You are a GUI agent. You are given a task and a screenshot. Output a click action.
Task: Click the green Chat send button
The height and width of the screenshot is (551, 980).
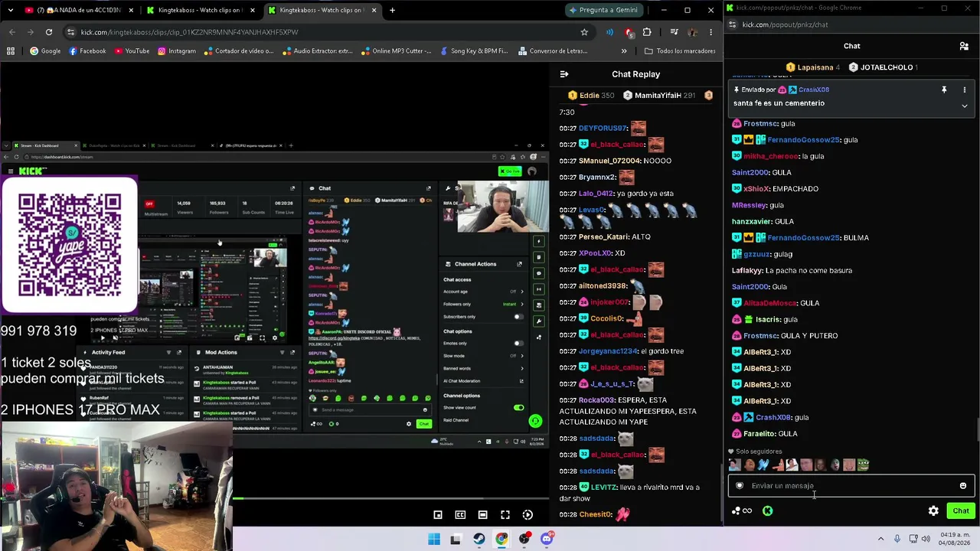961,511
